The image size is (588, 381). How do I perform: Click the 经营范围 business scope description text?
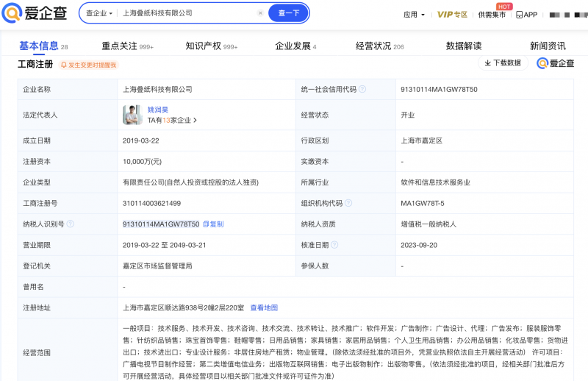(x=345, y=352)
